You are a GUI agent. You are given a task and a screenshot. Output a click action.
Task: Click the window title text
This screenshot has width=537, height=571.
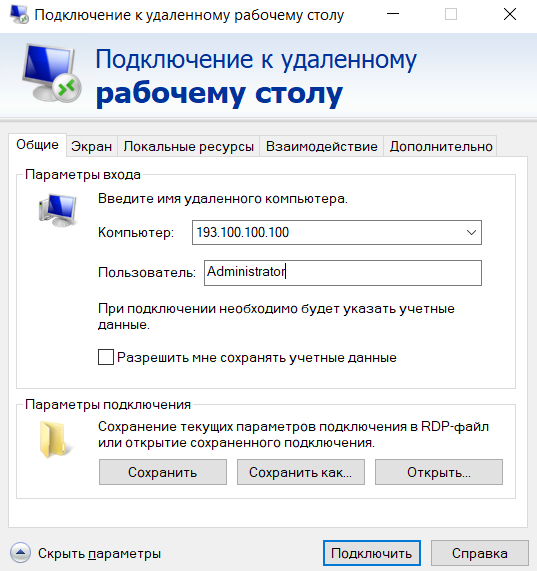tap(189, 15)
